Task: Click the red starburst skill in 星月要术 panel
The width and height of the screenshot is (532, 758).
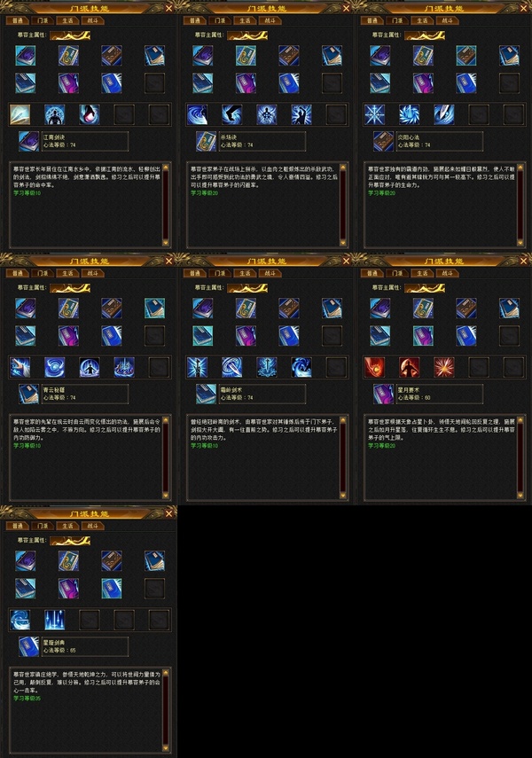Action: (x=444, y=367)
